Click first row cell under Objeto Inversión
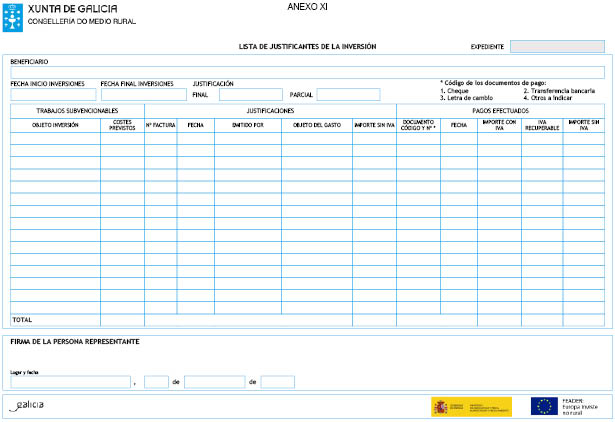Image resolution: width=615 pixels, height=422 pixels. (x=55, y=139)
